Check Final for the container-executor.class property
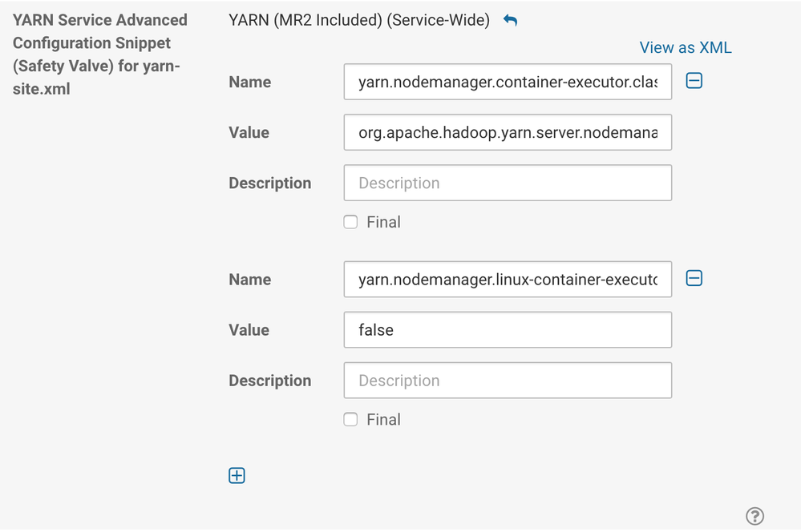 click(x=350, y=223)
